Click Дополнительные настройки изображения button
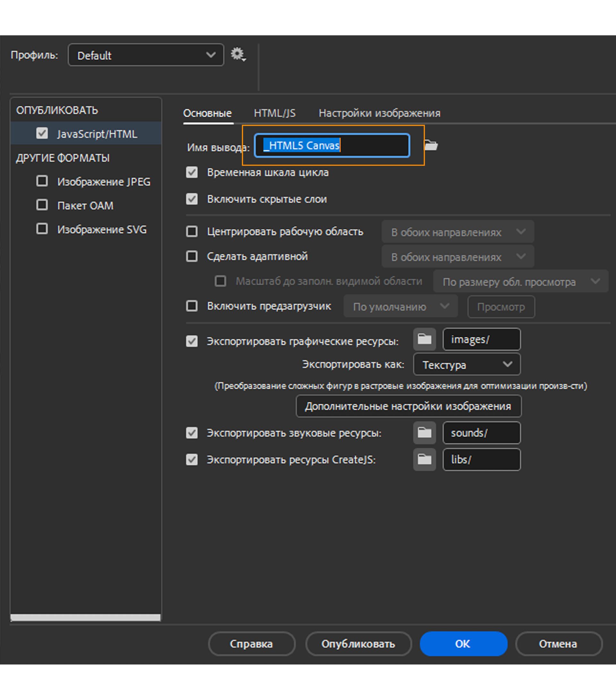The width and height of the screenshot is (616, 687). 408,406
